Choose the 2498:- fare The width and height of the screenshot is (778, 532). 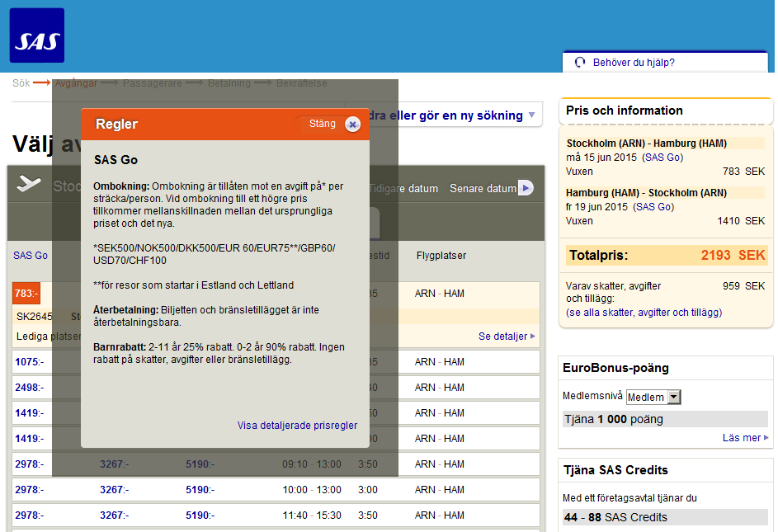click(x=29, y=387)
